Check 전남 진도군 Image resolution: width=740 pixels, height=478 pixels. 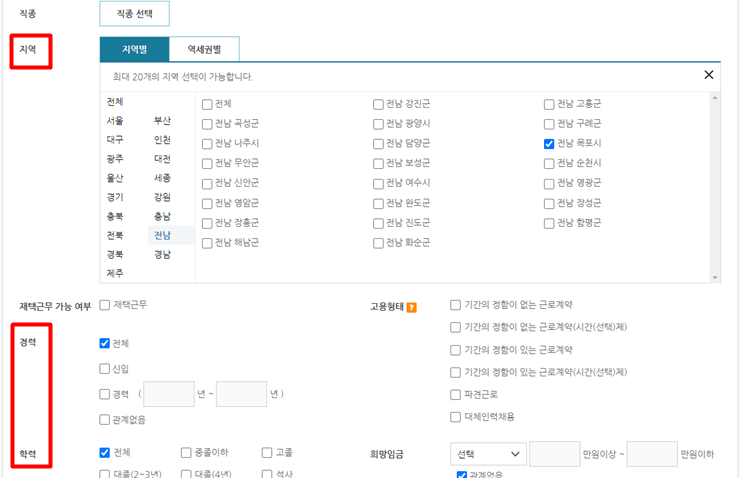(378, 224)
